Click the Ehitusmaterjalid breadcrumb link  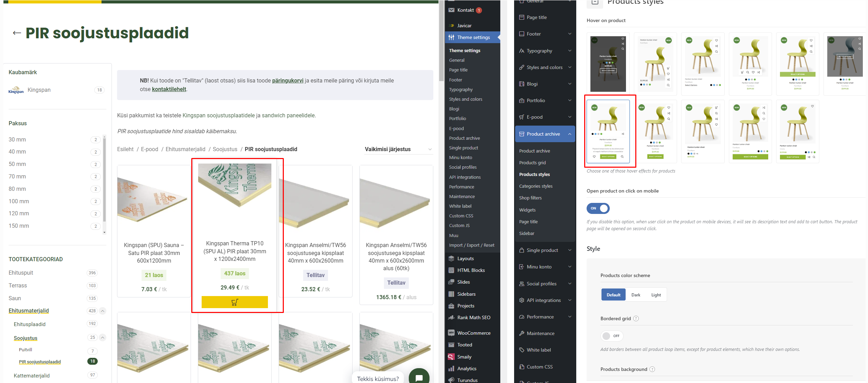click(185, 149)
